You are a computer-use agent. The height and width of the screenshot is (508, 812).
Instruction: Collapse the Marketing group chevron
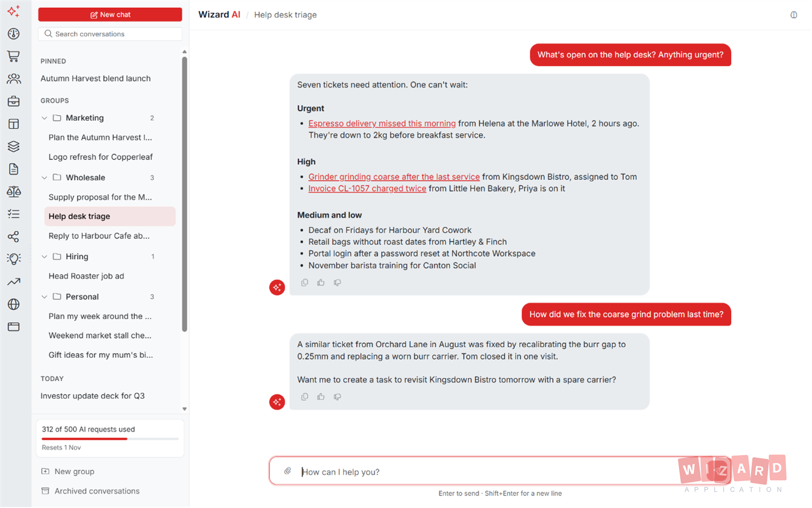pyautogui.click(x=45, y=118)
